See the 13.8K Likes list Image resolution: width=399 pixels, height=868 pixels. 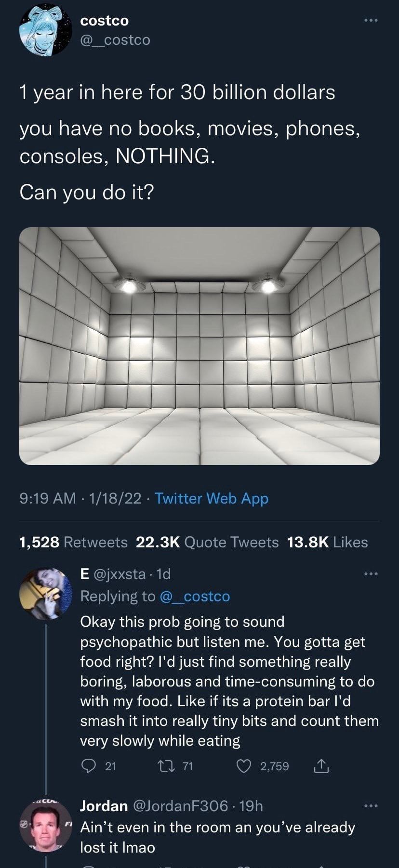click(x=328, y=542)
